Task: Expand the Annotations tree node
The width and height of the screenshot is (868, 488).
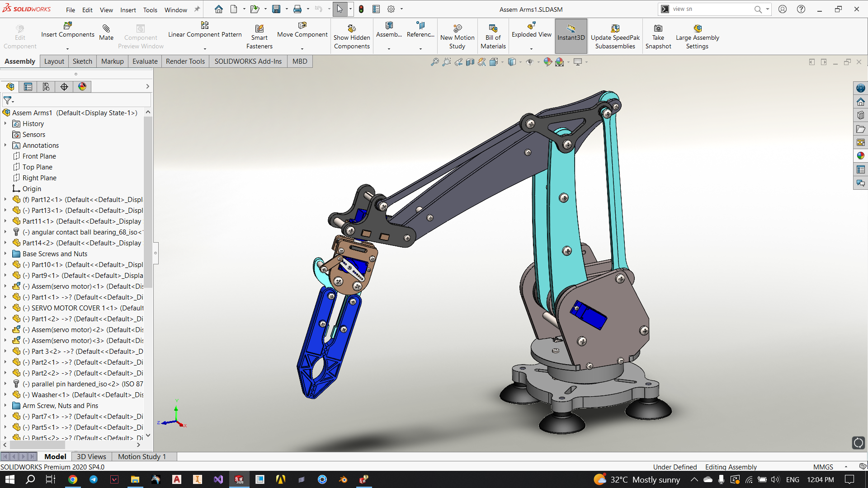Action: [x=5, y=145]
